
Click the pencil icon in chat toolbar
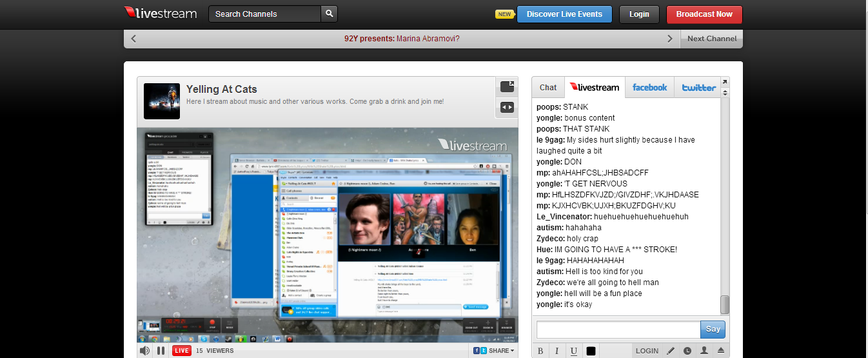(x=671, y=351)
